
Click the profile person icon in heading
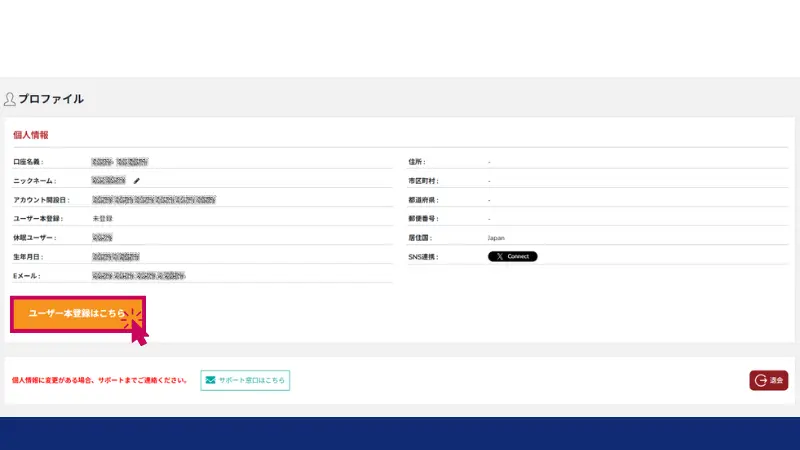click(10, 99)
